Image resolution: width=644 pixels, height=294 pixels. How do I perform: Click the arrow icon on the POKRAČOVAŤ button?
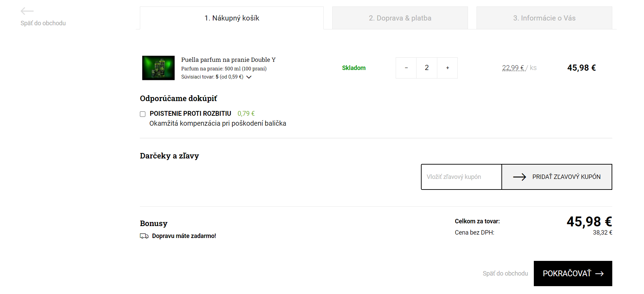coord(600,274)
